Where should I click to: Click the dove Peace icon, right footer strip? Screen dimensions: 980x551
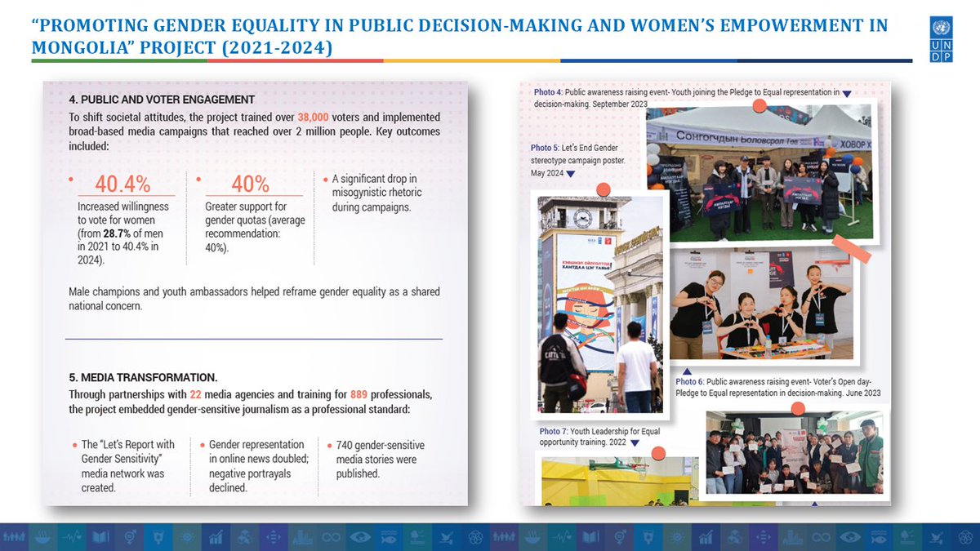click(937, 536)
